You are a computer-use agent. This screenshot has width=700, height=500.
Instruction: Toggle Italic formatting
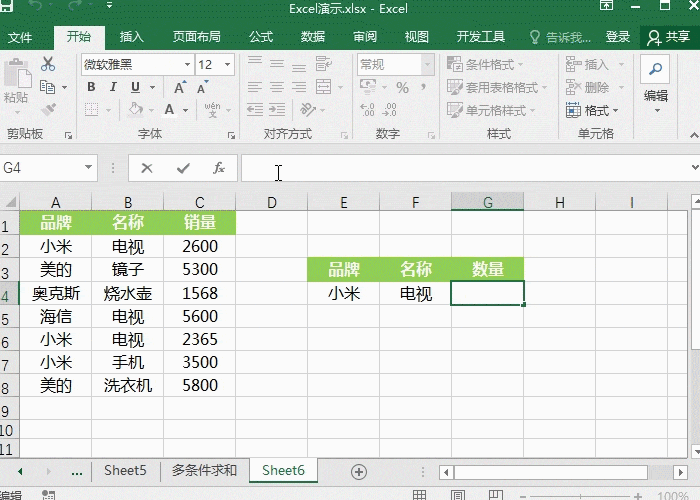(x=110, y=87)
